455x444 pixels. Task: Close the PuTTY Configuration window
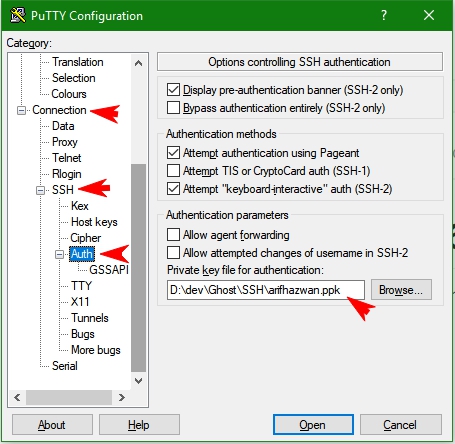tap(429, 15)
